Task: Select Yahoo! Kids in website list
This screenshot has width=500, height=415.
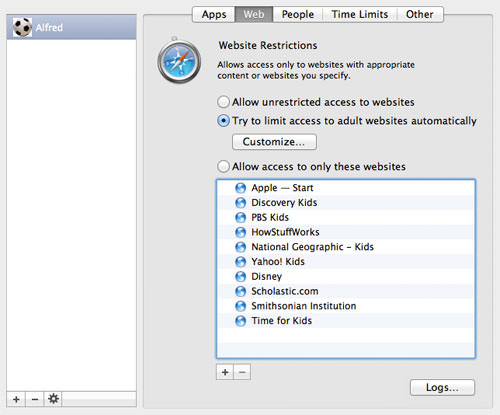Action: pos(346,262)
